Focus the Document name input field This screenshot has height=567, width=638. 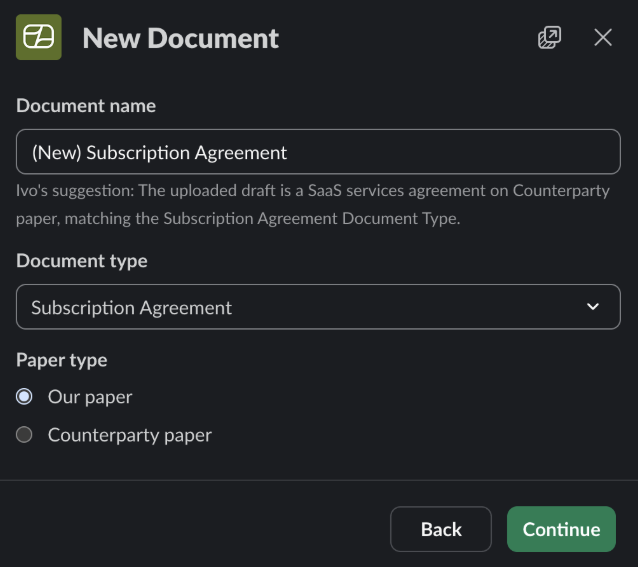coord(318,152)
